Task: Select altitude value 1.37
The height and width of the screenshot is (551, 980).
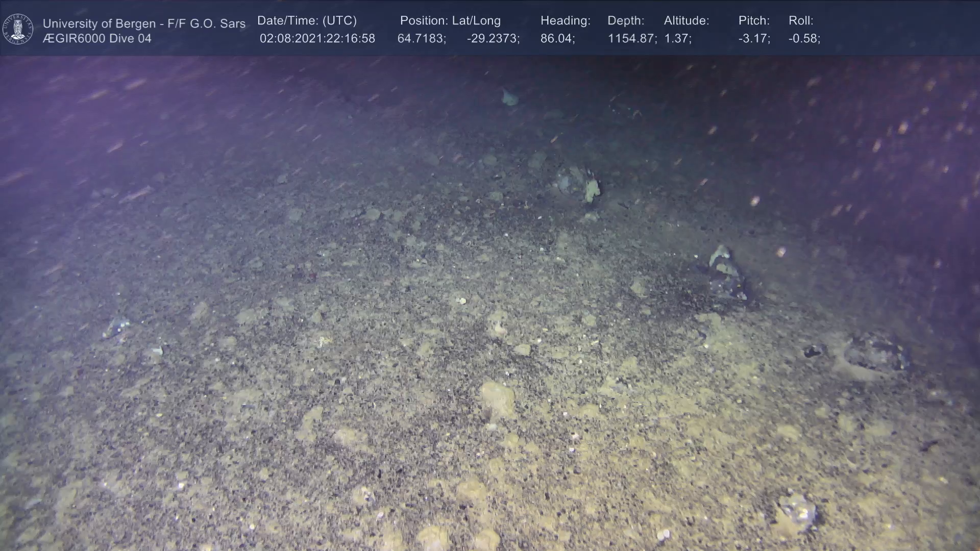Action: [x=677, y=39]
